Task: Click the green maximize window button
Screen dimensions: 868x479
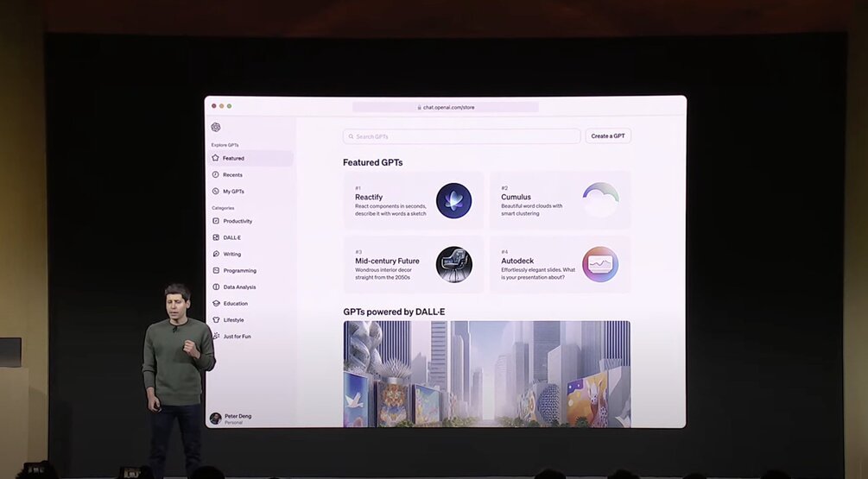Action: (x=229, y=106)
